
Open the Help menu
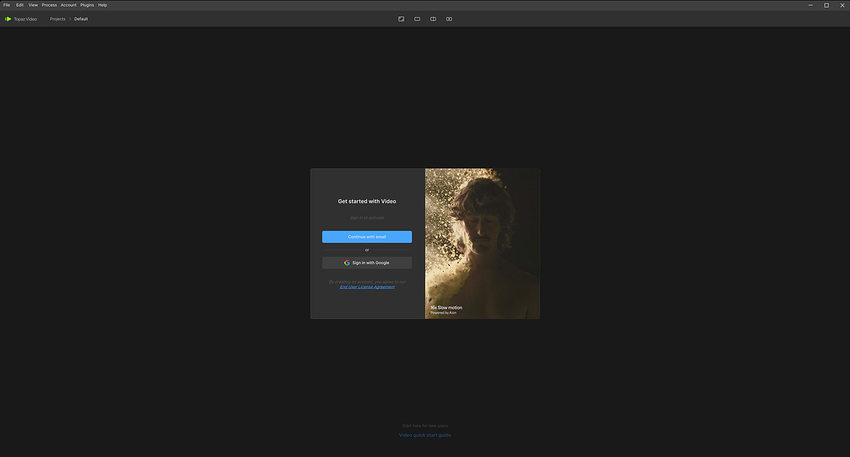pos(102,5)
